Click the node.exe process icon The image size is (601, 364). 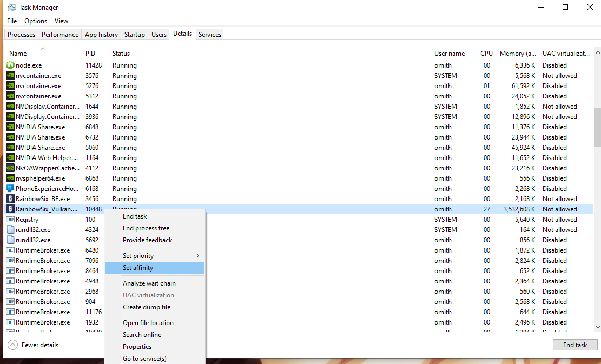pos(10,65)
